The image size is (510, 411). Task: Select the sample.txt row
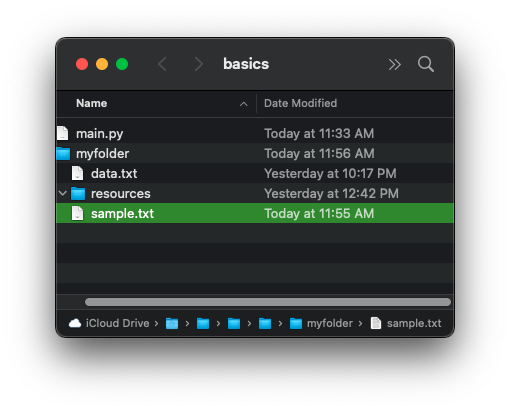pos(255,213)
